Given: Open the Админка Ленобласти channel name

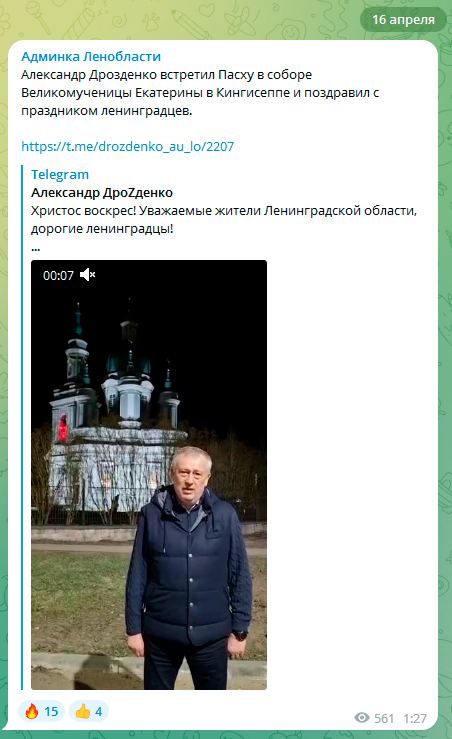Looking at the screenshot, I should (x=91, y=57).
